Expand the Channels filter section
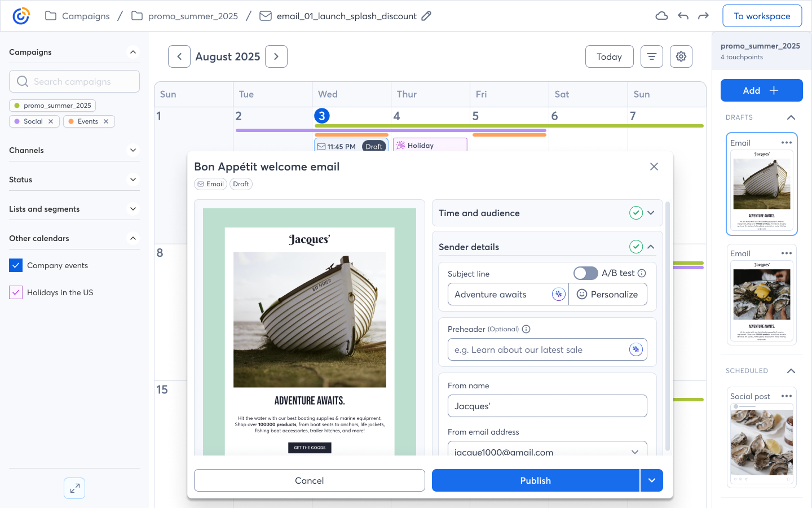This screenshot has height=508, width=812. tap(133, 150)
